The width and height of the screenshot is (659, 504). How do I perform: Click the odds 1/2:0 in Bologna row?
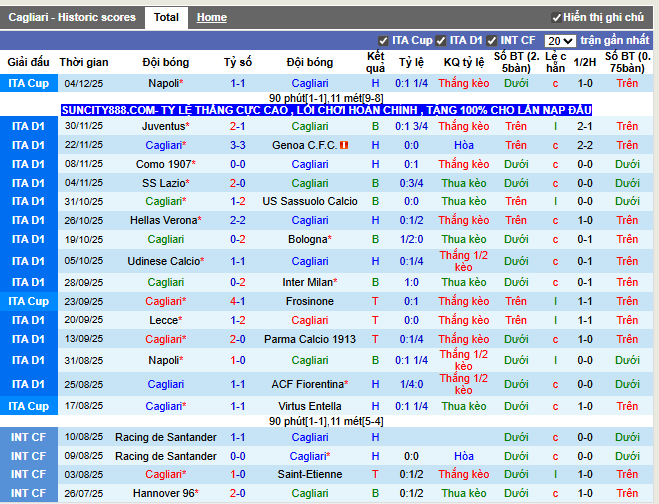click(x=411, y=239)
